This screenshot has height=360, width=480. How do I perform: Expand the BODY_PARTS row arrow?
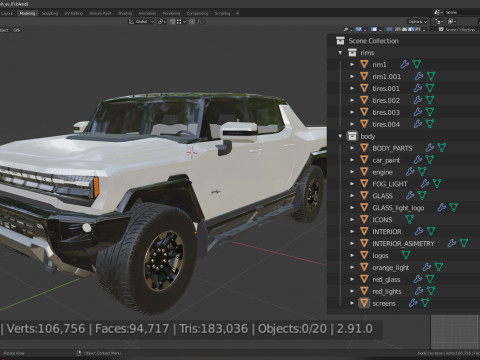[x=352, y=148]
